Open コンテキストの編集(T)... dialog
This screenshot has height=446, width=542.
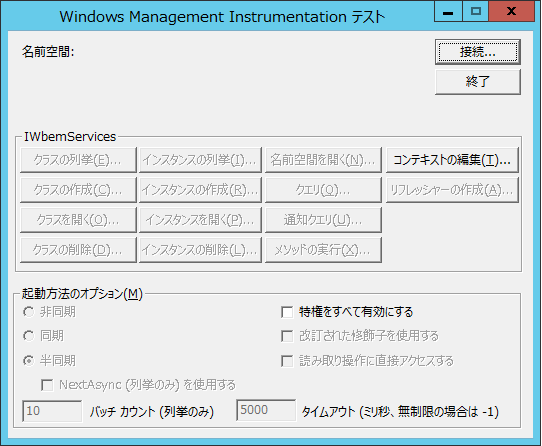click(452, 160)
